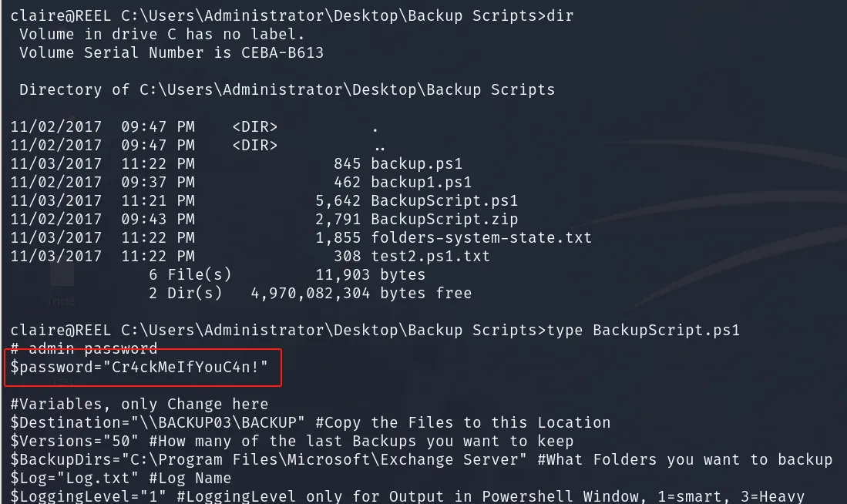Click the #Variables, only Change here comment
Image resolution: width=847 pixels, height=504 pixels.
coord(139,404)
